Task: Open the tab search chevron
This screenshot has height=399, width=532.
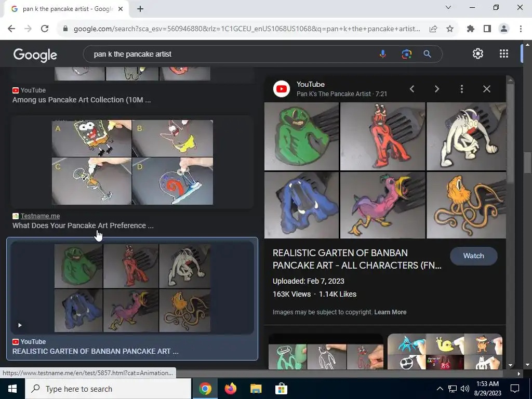Action: coord(448,7)
